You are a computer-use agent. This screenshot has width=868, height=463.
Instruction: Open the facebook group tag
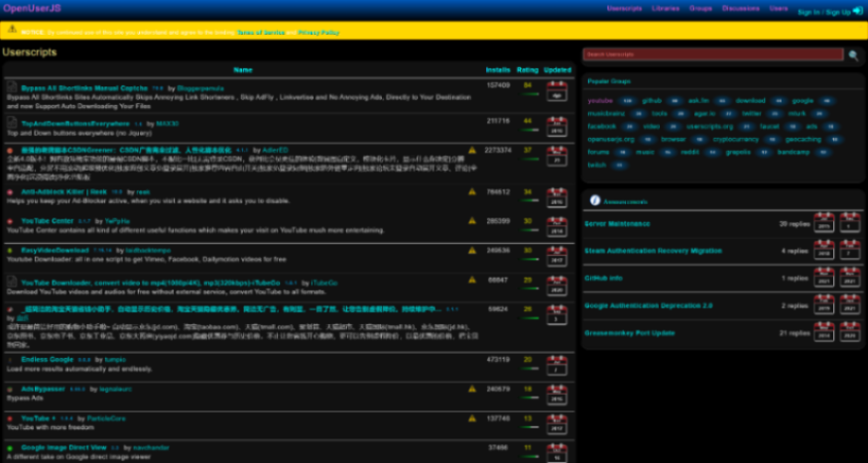(x=602, y=126)
